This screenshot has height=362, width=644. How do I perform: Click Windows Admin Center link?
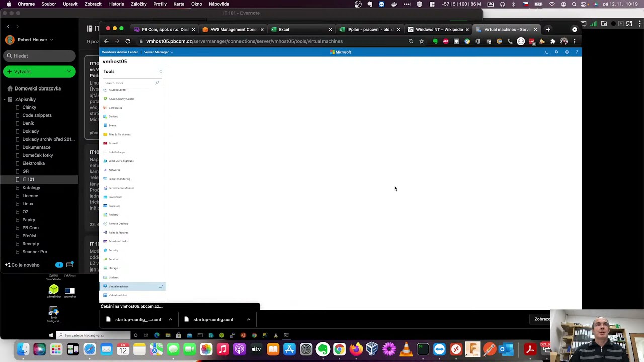(x=120, y=52)
